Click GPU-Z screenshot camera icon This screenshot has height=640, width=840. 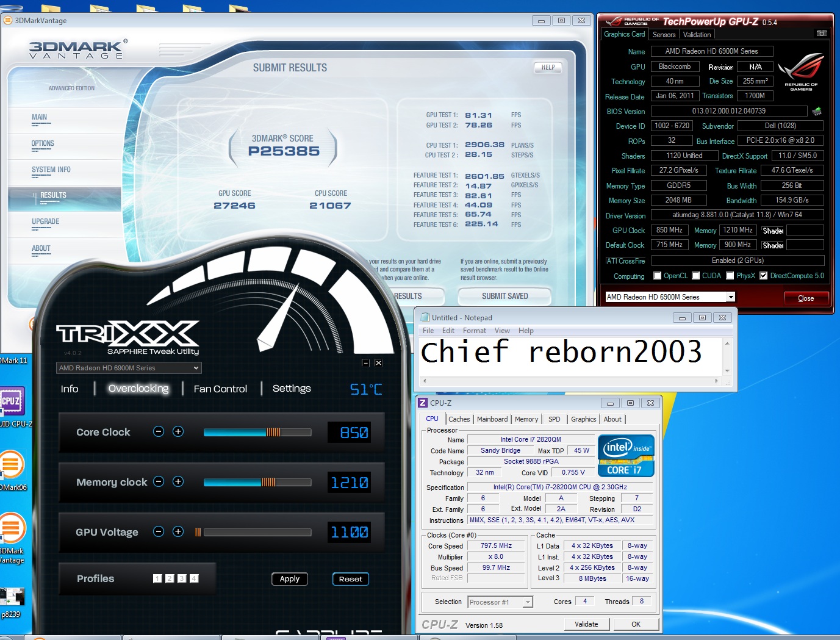tap(822, 34)
